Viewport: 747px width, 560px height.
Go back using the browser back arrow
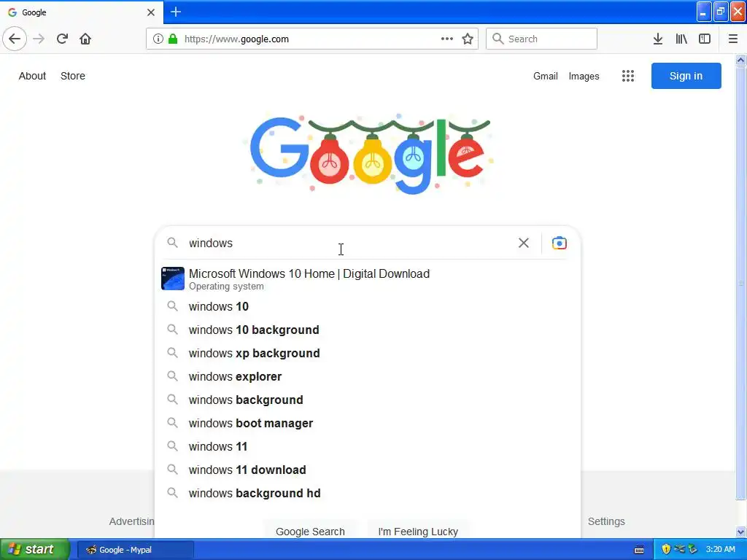[x=15, y=39]
